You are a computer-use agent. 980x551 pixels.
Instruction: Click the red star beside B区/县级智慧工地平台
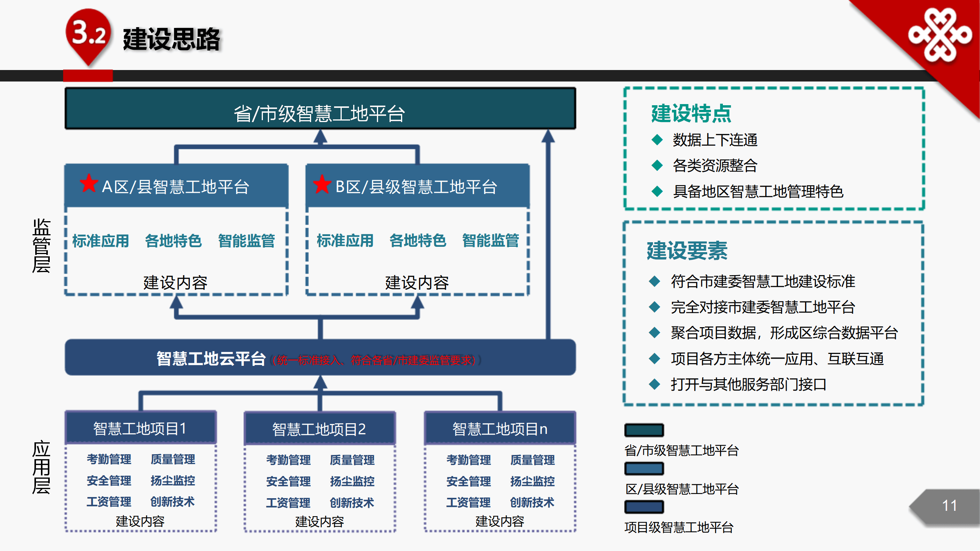[322, 184]
